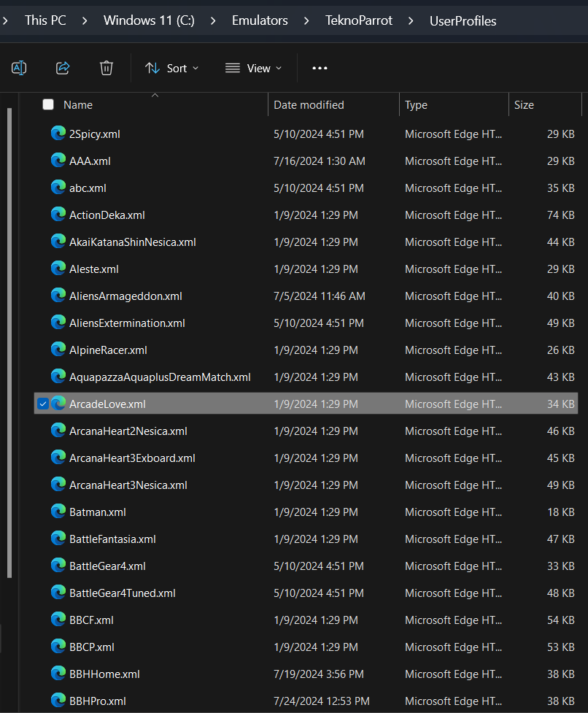
Task: Click the Edge icon of AliensArmageddon.xml
Action: click(58, 295)
